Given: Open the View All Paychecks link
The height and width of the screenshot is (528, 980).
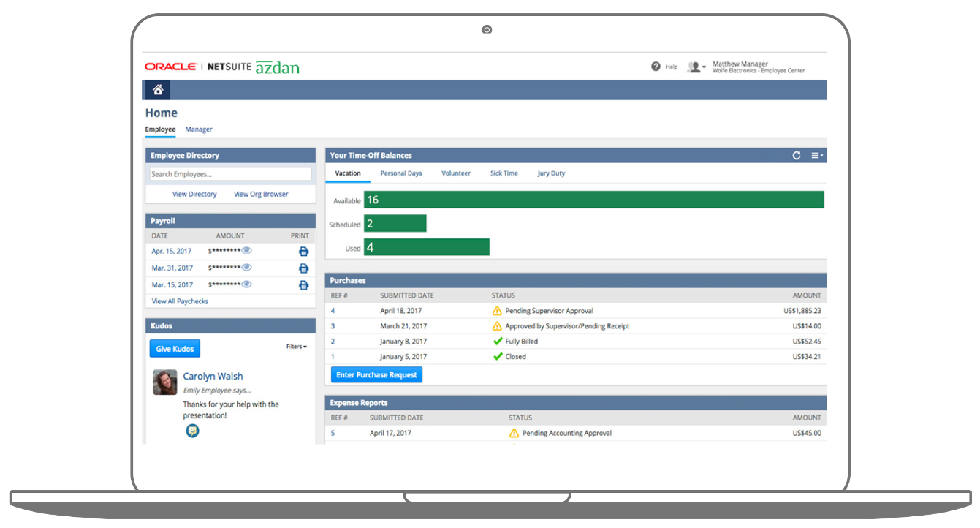Looking at the screenshot, I should pos(179,301).
